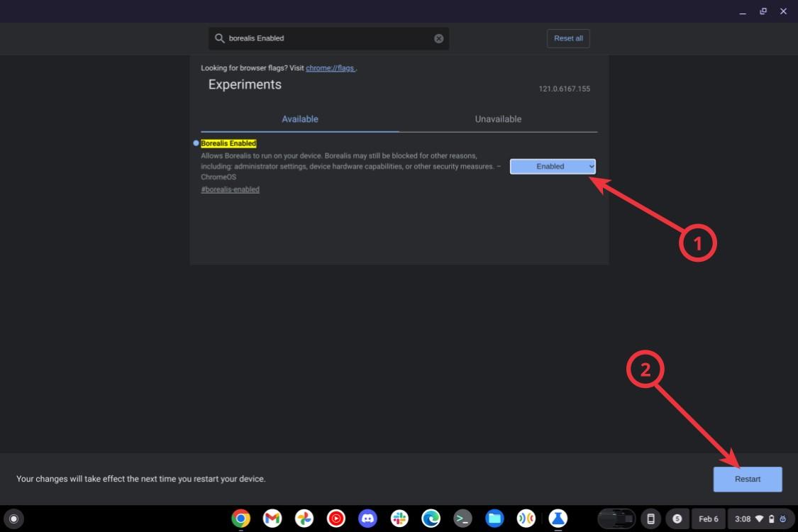Image resolution: width=798 pixels, height=532 pixels.
Task: Open the ChromeOS launcher button
Action: [x=13, y=519]
